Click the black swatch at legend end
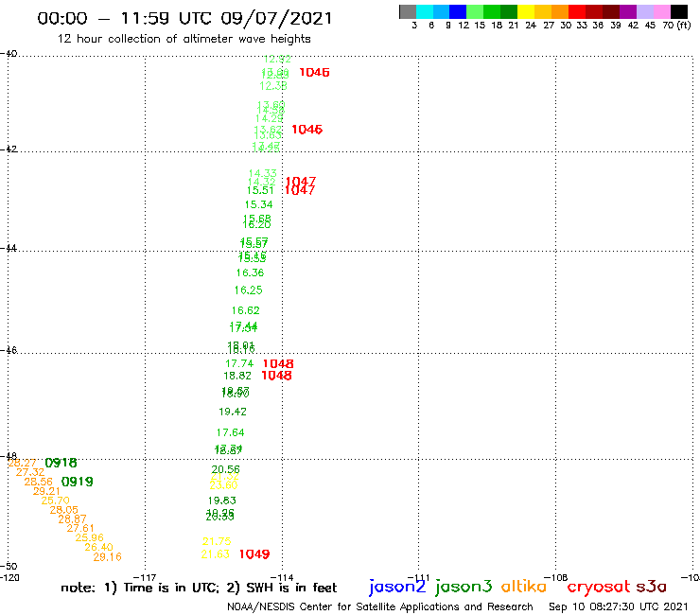This screenshot has height=615, width=700. (x=678, y=11)
